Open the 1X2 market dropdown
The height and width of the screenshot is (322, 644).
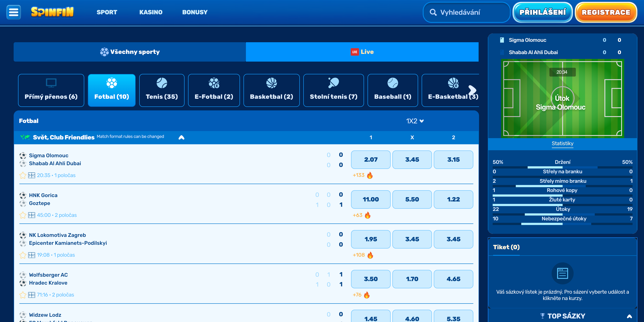tap(415, 121)
